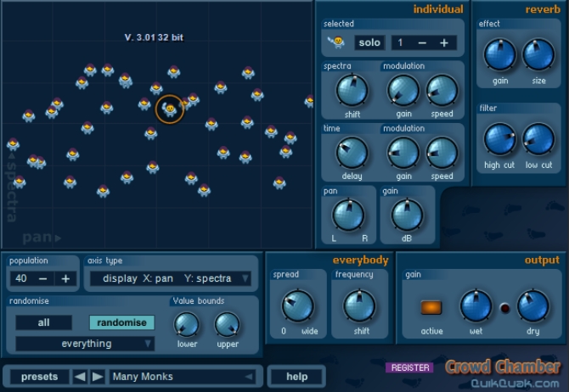Go to the previous preset arrow
Image resolution: width=569 pixels, height=392 pixels.
(x=80, y=377)
